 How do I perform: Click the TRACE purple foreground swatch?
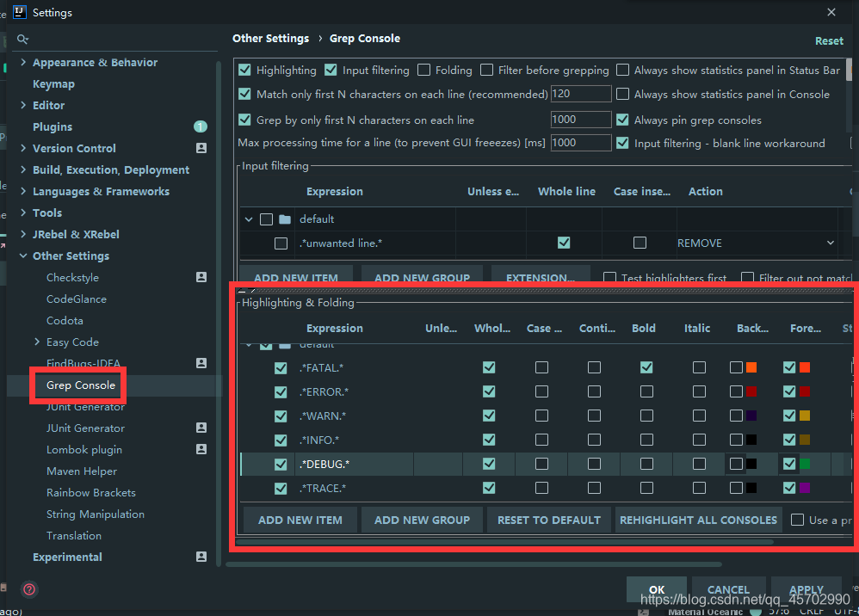tap(805, 488)
